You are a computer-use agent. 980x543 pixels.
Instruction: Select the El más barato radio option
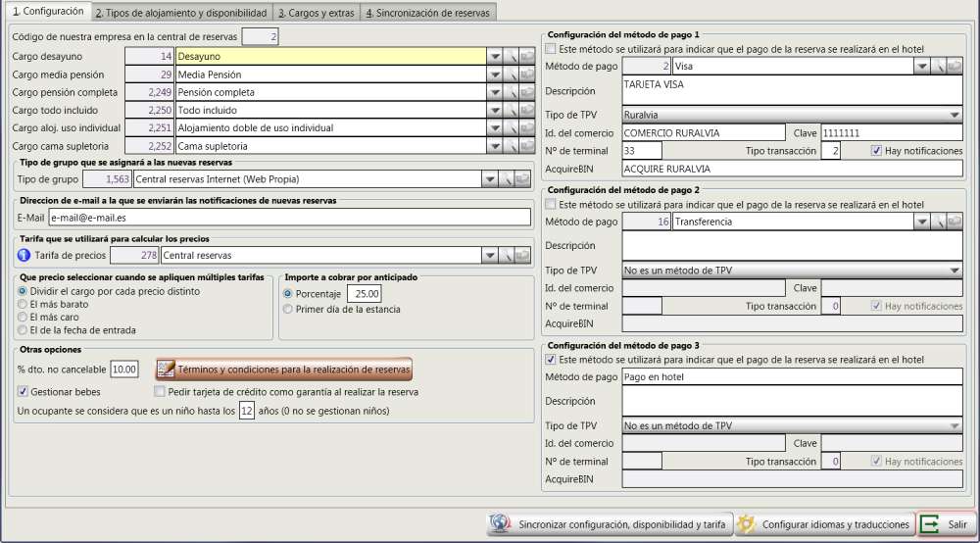(24, 305)
